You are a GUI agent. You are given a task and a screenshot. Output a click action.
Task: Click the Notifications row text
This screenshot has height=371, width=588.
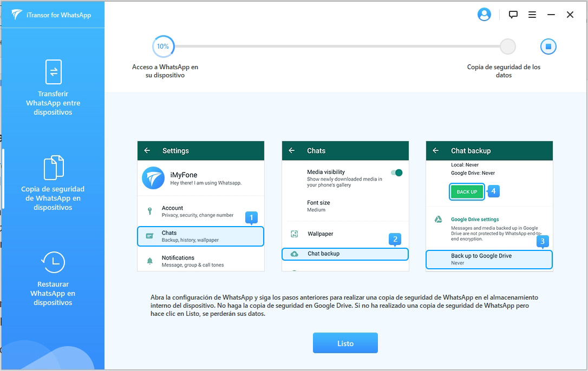192,261
